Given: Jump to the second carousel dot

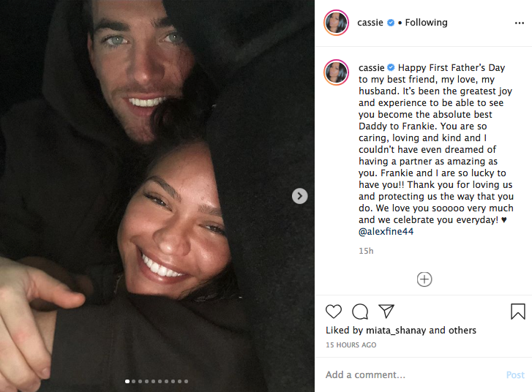Looking at the screenshot, I should pyautogui.click(x=134, y=382).
